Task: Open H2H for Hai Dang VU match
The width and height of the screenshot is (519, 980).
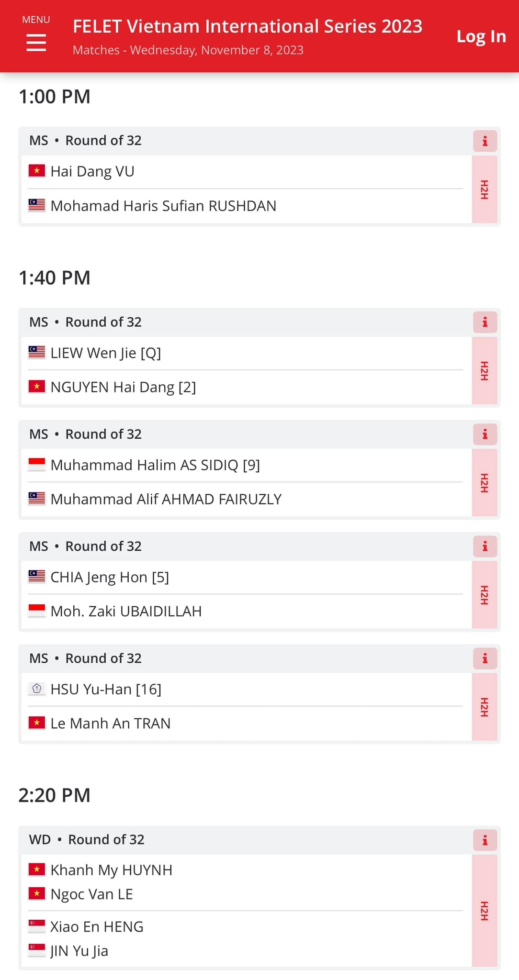Action: click(485, 189)
